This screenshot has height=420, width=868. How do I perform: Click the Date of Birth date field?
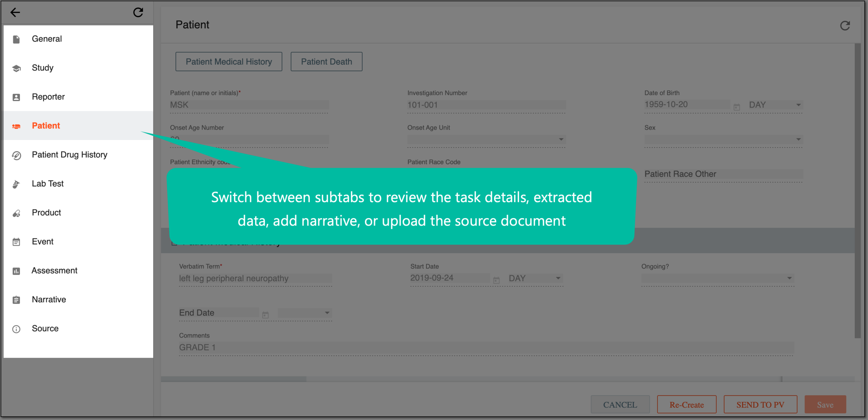[687, 105]
